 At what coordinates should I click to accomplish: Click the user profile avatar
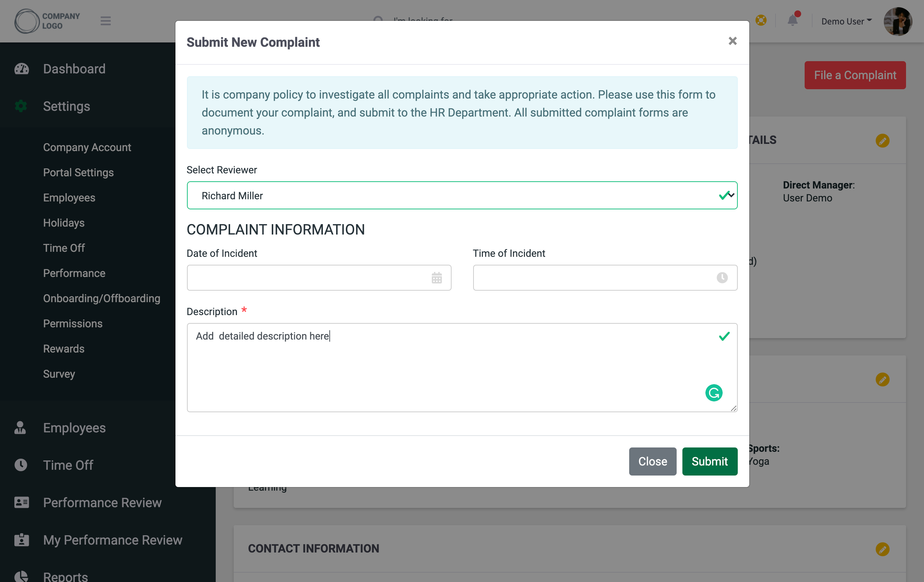click(898, 22)
